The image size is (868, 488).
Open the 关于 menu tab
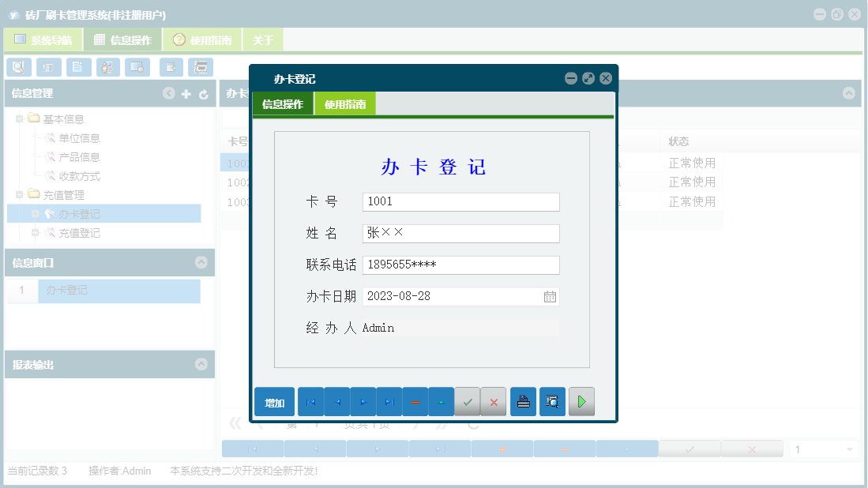click(262, 39)
